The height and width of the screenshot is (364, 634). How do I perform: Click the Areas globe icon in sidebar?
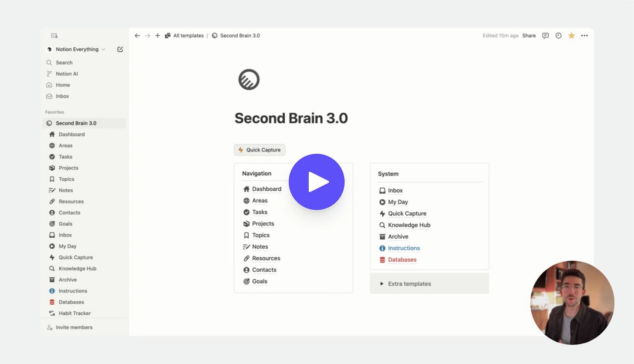52,145
